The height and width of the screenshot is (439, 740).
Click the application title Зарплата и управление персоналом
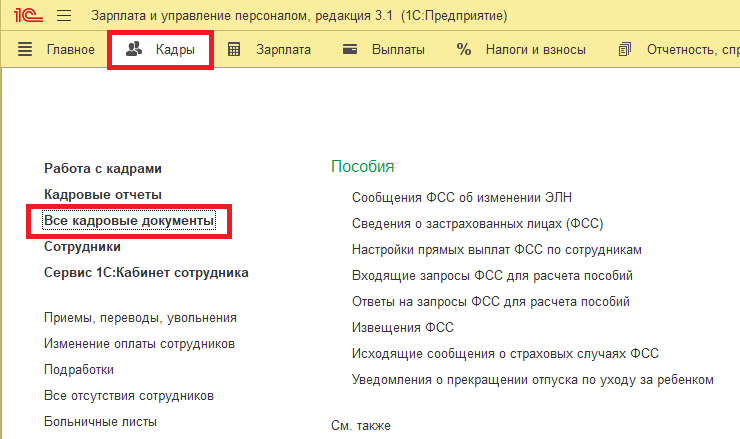click(x=200, y=16)
